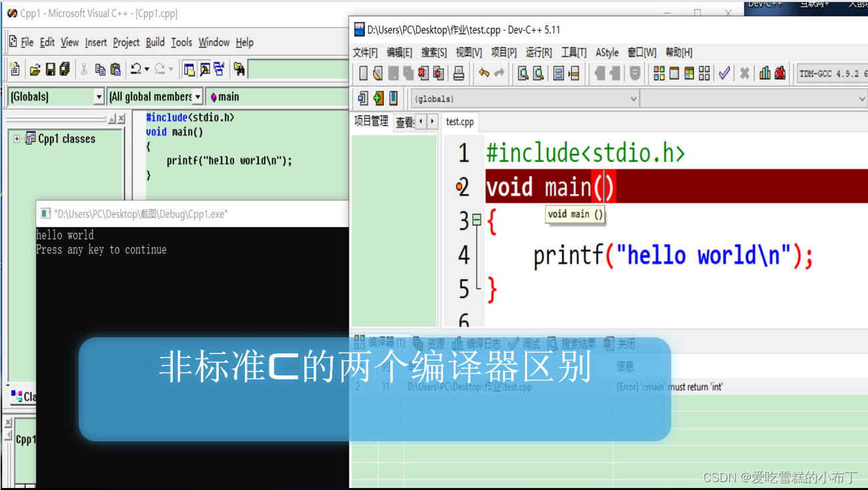Image resolution: width=868 pixels, height=490 pixels.
Task: Click the Window List icon in Visual C++
Action: [220, 69]
